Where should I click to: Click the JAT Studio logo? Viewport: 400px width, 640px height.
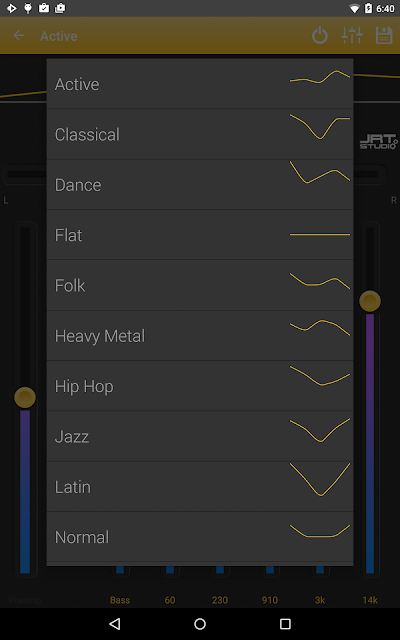click(x=378, y=142)
